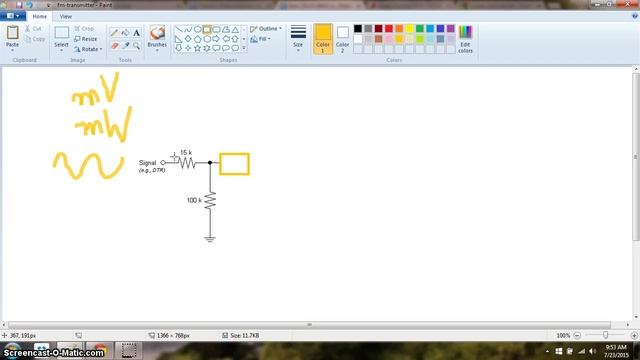
Task: Choose the Rectangle shape
Action: click(207, 29)
